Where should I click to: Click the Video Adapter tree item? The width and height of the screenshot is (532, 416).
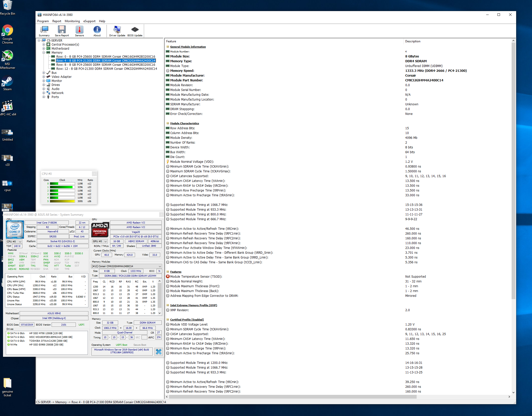[61, 77]
